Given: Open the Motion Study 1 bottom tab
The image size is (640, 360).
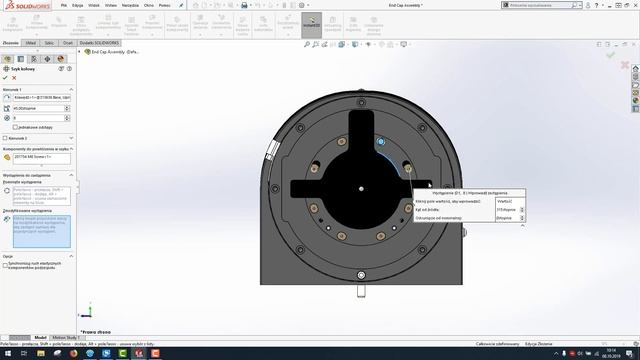Looking at the screenshot, I should pos(65,338).
